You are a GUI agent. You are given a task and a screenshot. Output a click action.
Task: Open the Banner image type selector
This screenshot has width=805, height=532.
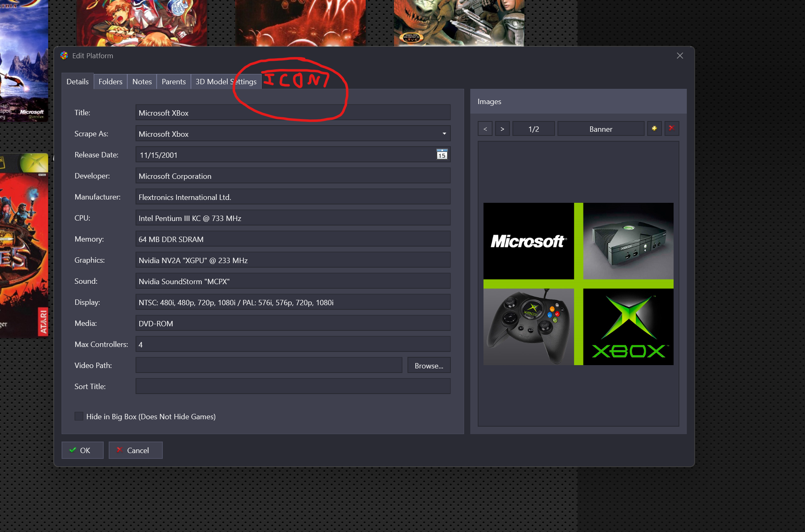tap(601, 129)
